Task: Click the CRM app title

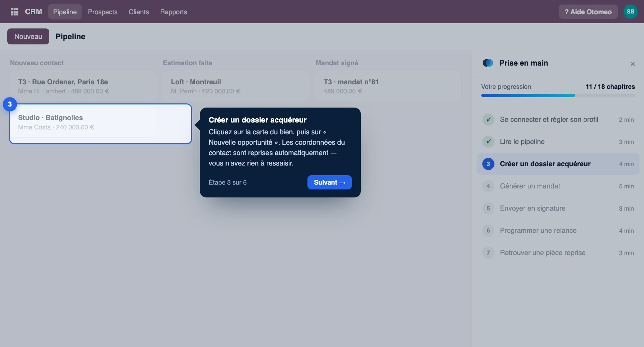Action: (33, 12)
